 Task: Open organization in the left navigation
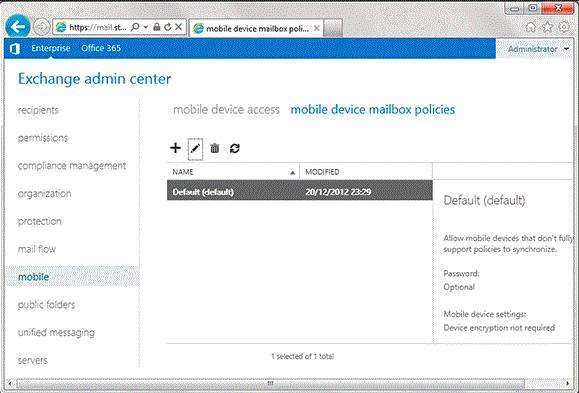44,193
